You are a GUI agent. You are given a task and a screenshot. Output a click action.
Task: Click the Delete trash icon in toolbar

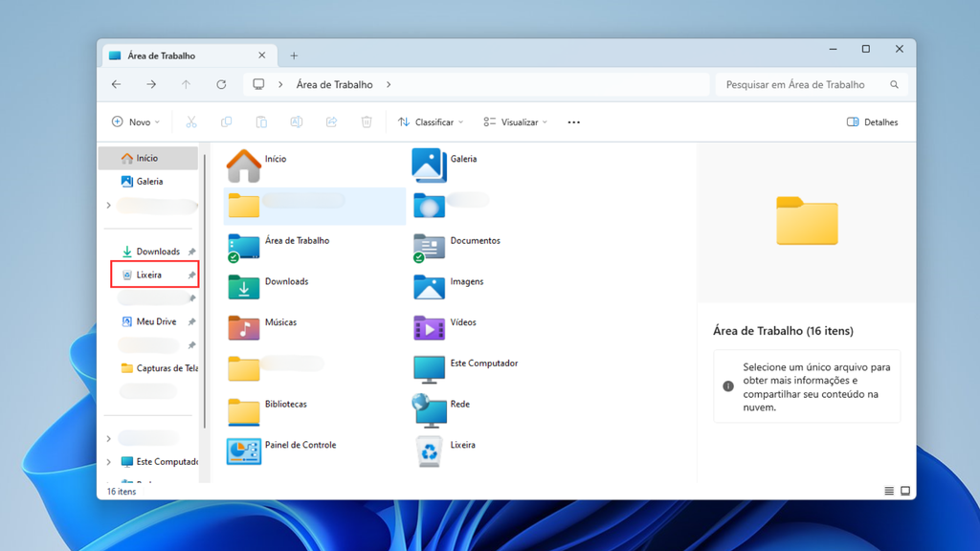click(367, 121)
